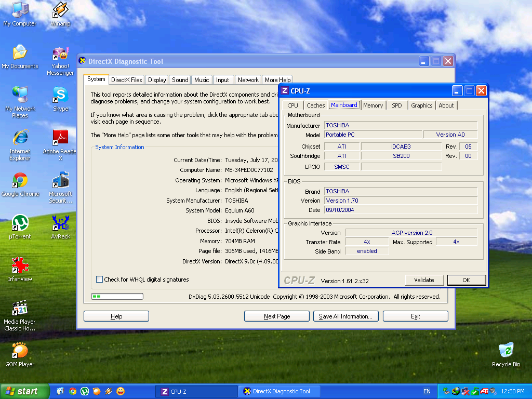Switch to CPU tab in CPU-Z

pyautogui.click(x=292, y=105)
